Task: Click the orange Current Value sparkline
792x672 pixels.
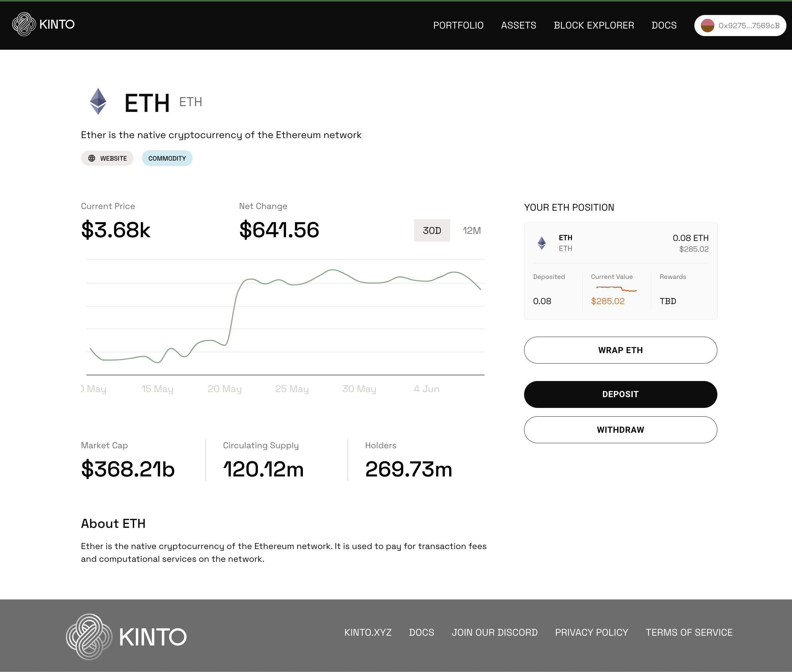Action: click(616, 289)
